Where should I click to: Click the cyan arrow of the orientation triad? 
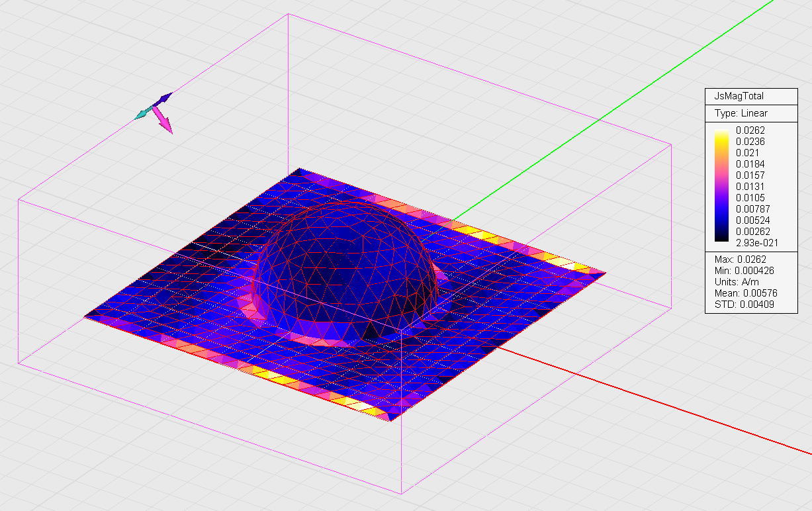click(144, 114)
